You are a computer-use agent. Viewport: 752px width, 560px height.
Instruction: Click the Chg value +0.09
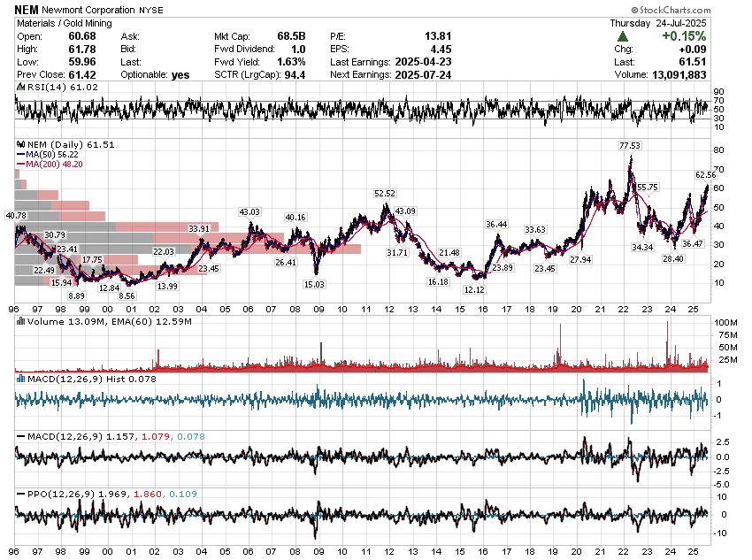(x=693, y=49)
